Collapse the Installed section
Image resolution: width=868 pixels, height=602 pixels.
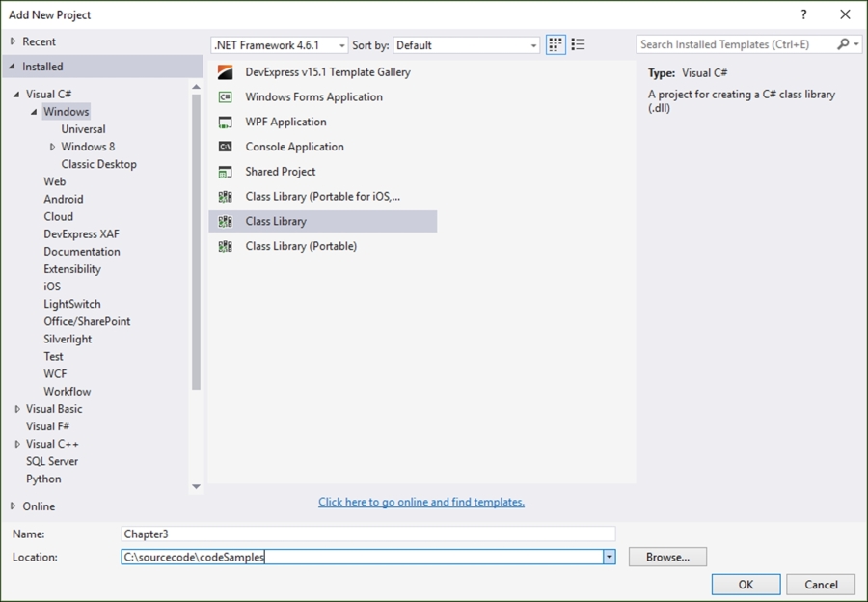pyautogui.click(x=13, y=67)
